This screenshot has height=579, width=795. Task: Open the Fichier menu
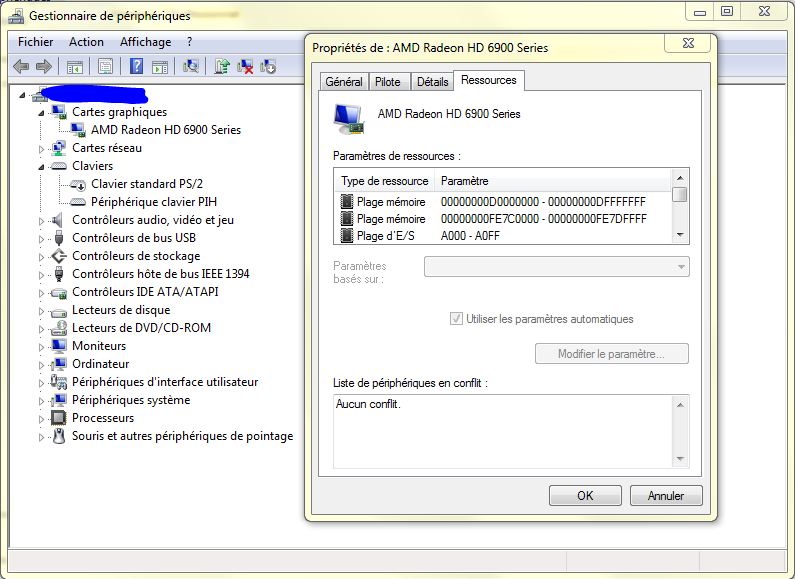pyautogui.click(x=35, y=42)
